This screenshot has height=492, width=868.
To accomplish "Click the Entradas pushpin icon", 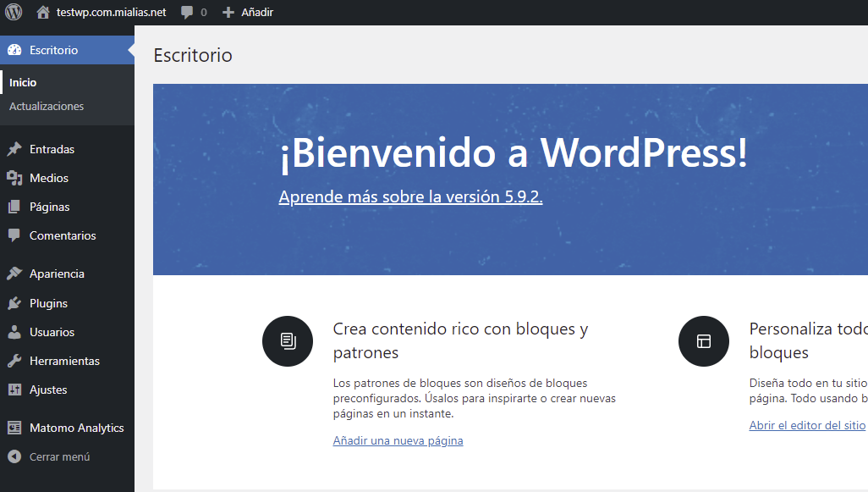I will (x=14, y=149).
